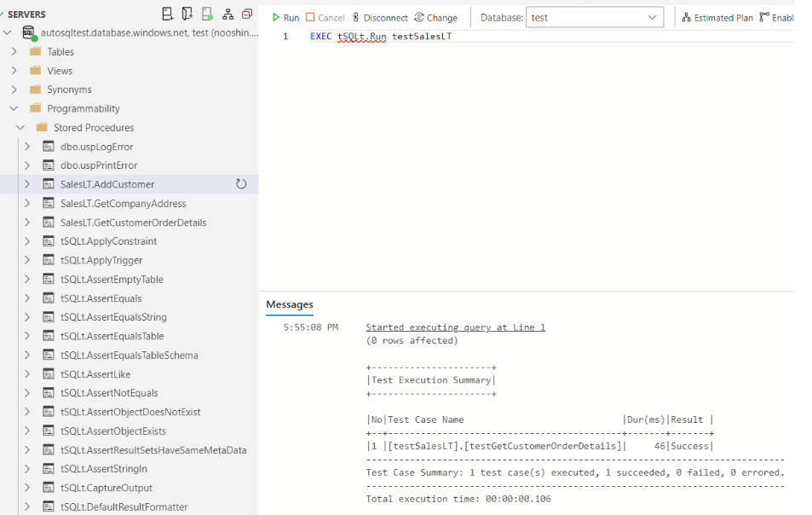
Task: Expand the Synonyms folder
Action: [x=14, y=90]
